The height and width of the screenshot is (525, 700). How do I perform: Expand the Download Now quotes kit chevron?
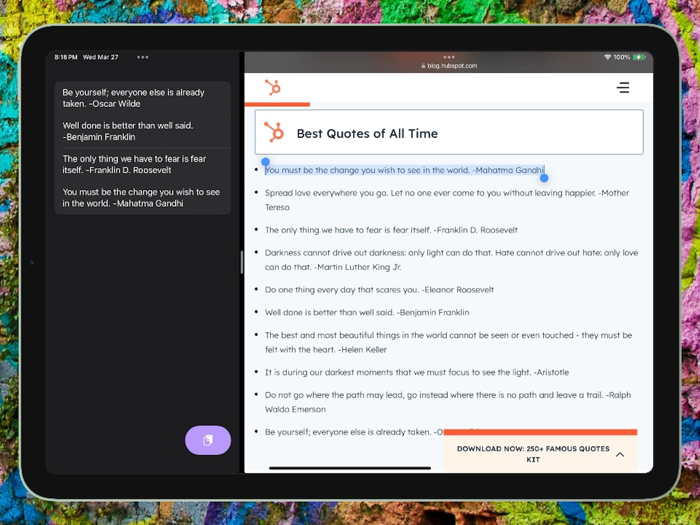click(x=620, y=454)
